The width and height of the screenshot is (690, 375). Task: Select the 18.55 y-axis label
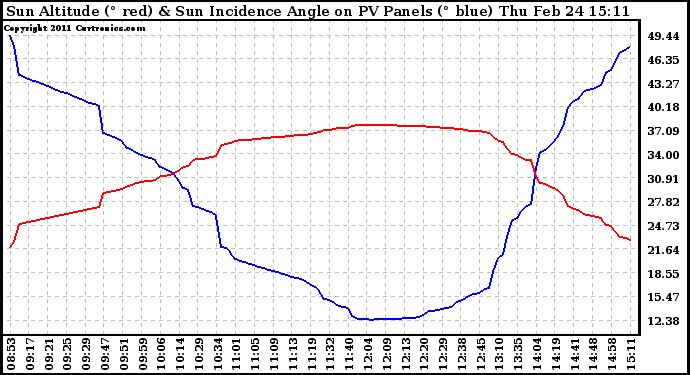[663, 273]
